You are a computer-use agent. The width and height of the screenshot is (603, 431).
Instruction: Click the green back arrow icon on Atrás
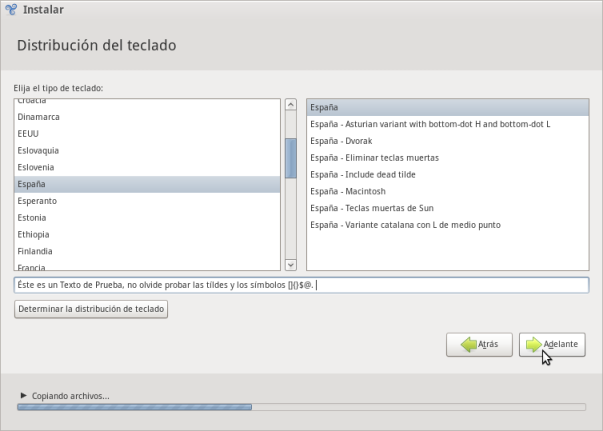coord(468,344)
